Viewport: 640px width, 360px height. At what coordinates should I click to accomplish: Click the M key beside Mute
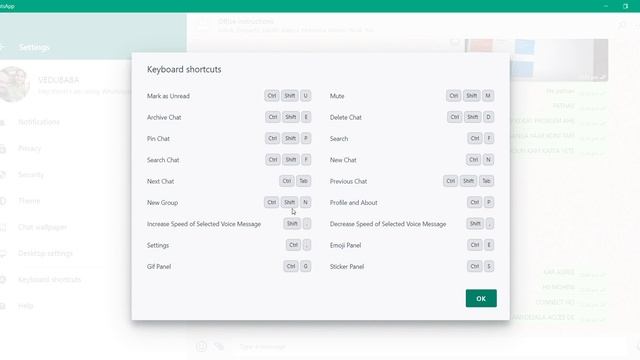[x=488, y=96]
